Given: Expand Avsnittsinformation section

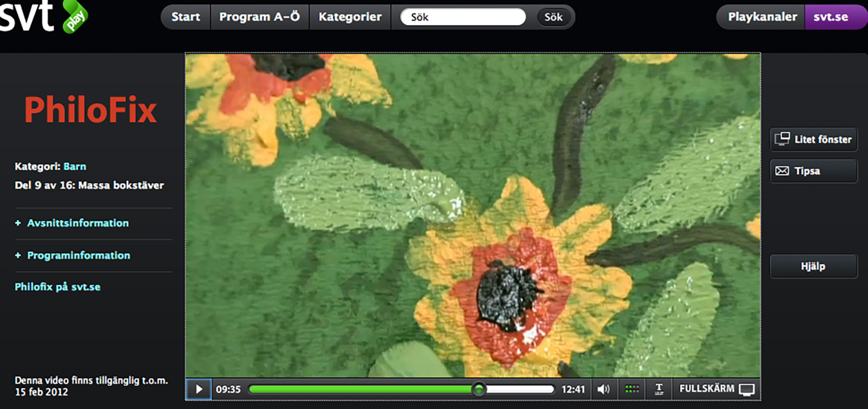Looking at the screenshot, I should point(78,223).
